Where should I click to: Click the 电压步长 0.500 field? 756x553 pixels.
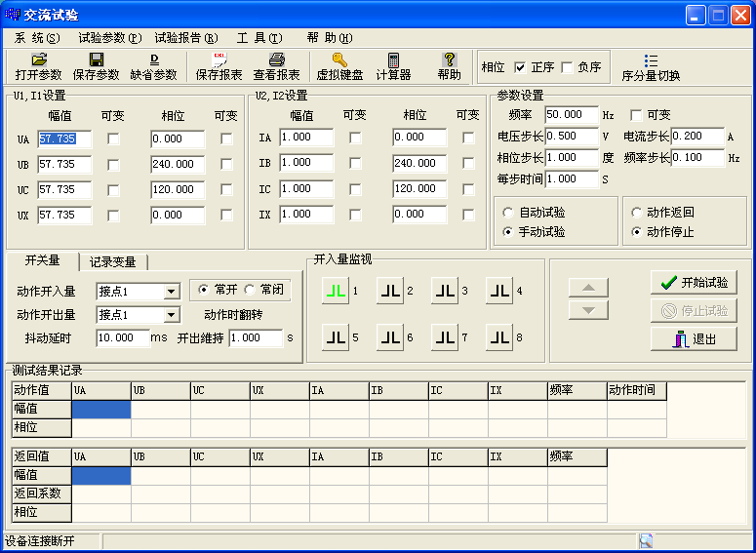(572, 137)
